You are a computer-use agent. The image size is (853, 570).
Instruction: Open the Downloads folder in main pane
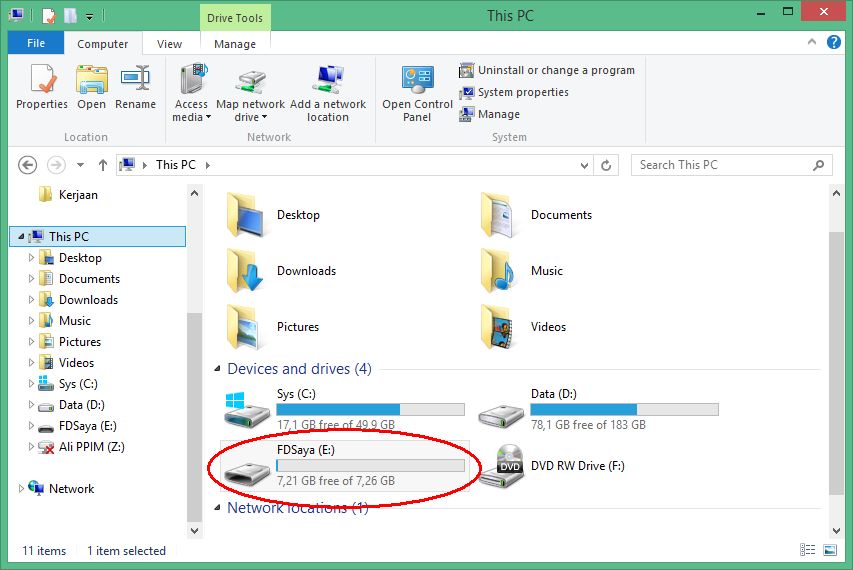(246, 271)
